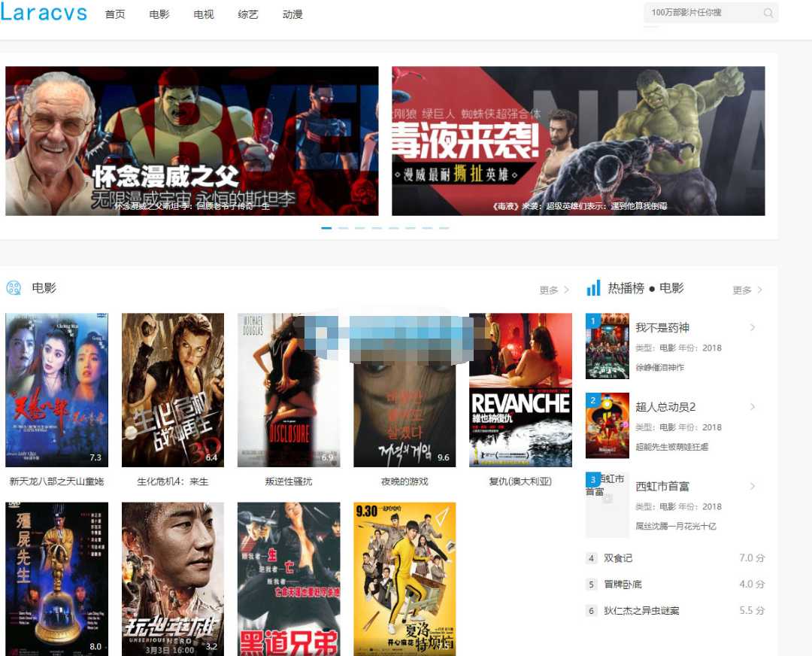Screen dimensions: 812x656
Task: Open the 玩世英雄 movie poster
Action: pos(173,579)
